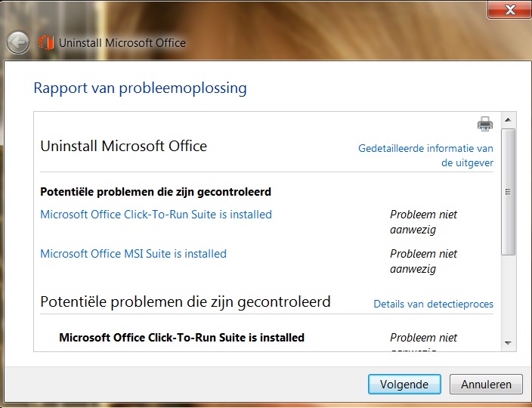Open the blue Click-To-Run Suite is installed link
Screen dimensions: 532x408
coord(156,215)
